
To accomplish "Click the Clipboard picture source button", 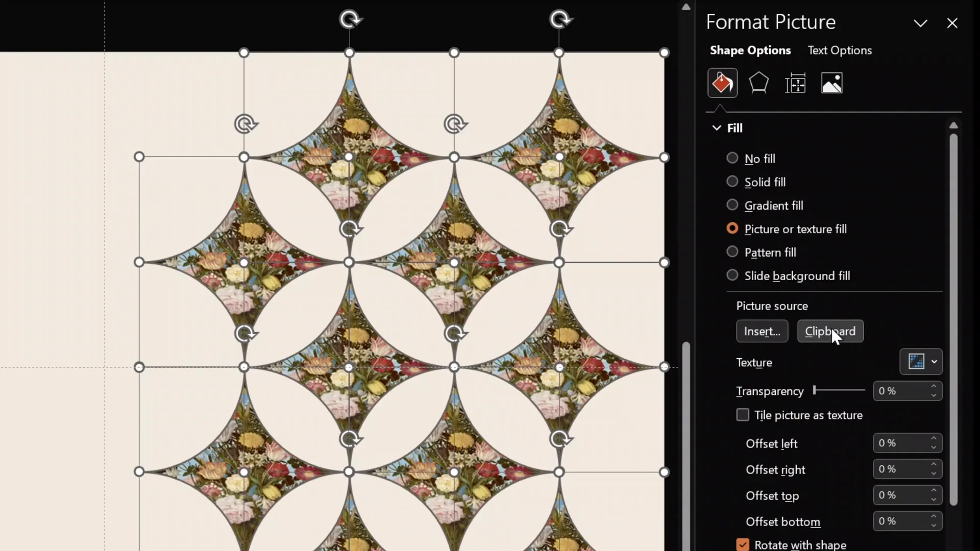I will 830,331.
